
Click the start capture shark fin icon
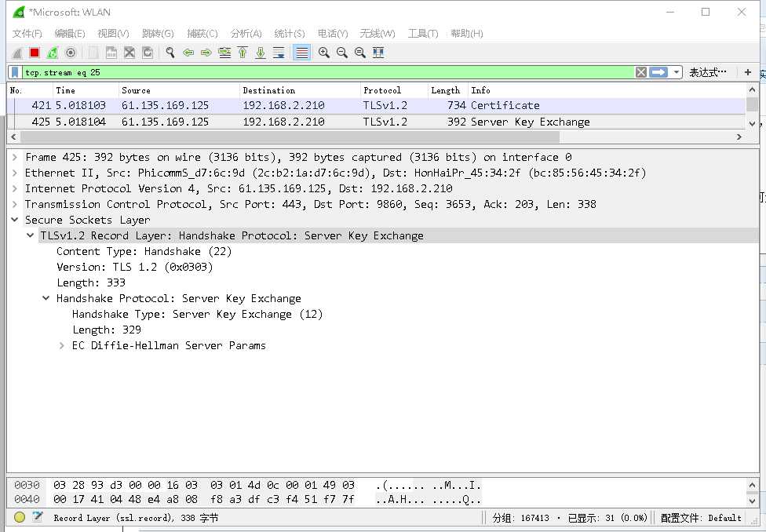[x=17, y=53]
